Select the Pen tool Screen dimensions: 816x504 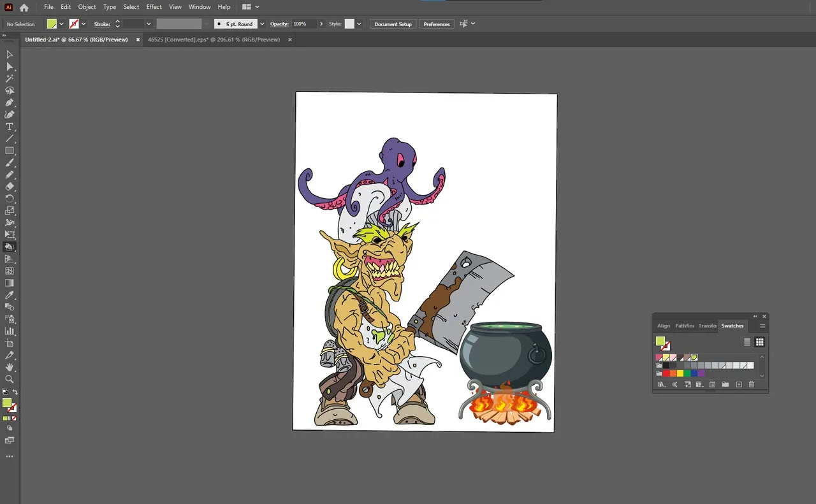tap(10, 103)
